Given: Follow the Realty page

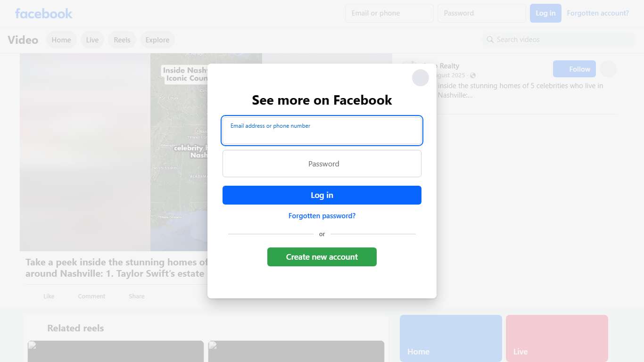Looking at the screenshot, I should 574,69.
